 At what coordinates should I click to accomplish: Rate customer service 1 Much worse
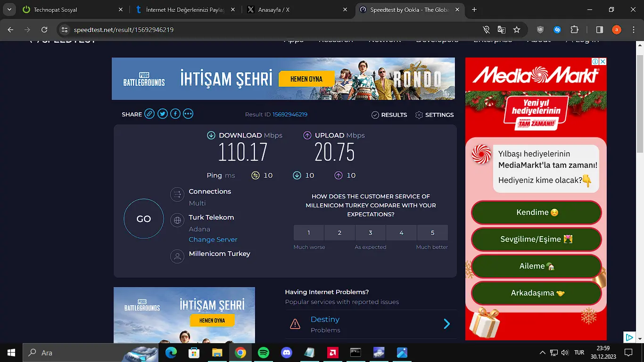coord(309,233)
